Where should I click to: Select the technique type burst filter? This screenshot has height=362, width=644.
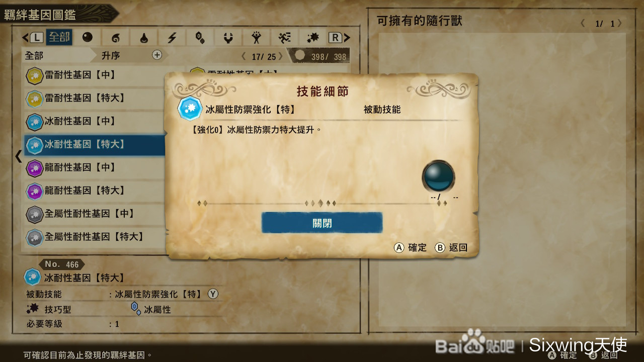pyautogui.click(x=313, y=37)
